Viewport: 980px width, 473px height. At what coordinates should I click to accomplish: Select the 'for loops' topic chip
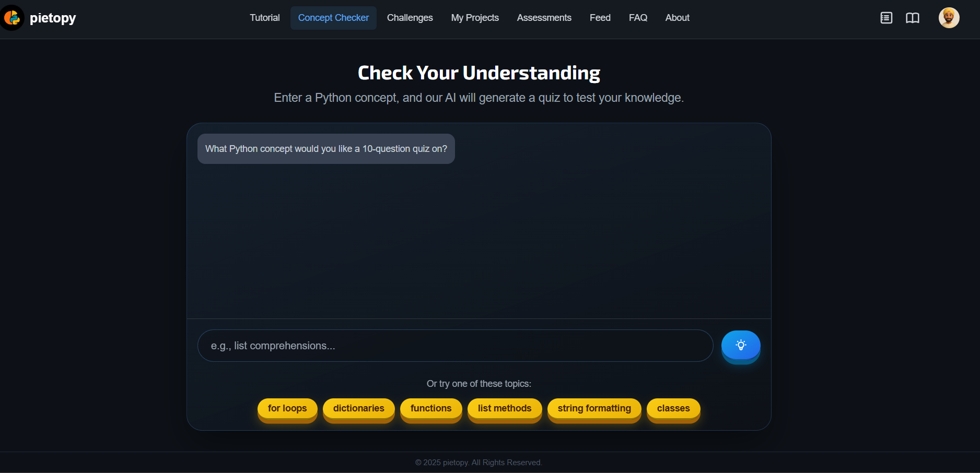(x=287, y=408)
